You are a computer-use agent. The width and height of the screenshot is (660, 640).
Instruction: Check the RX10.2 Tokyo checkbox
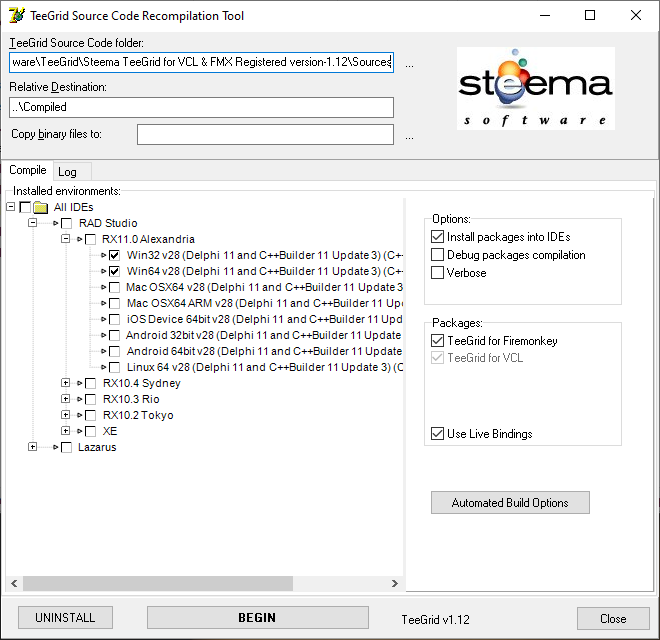click(90, 415)
